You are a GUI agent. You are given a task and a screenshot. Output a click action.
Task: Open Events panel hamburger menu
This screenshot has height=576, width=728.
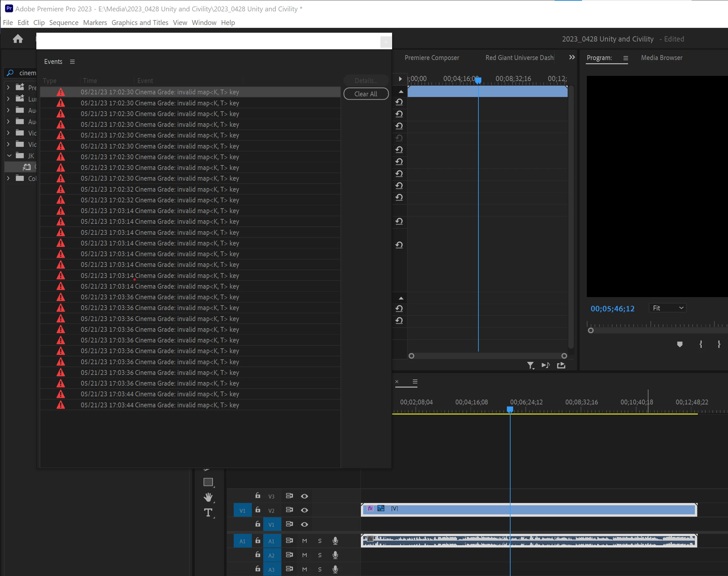72,62
